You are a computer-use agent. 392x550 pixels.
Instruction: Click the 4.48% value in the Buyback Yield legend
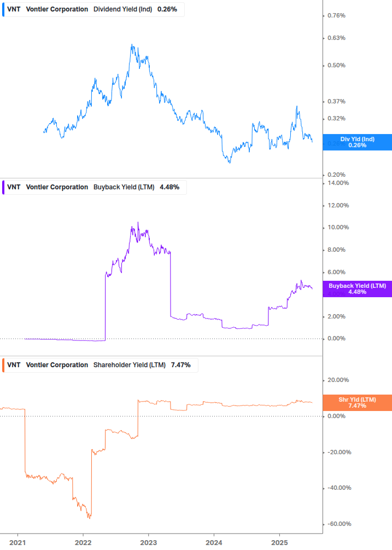[169, 187]
